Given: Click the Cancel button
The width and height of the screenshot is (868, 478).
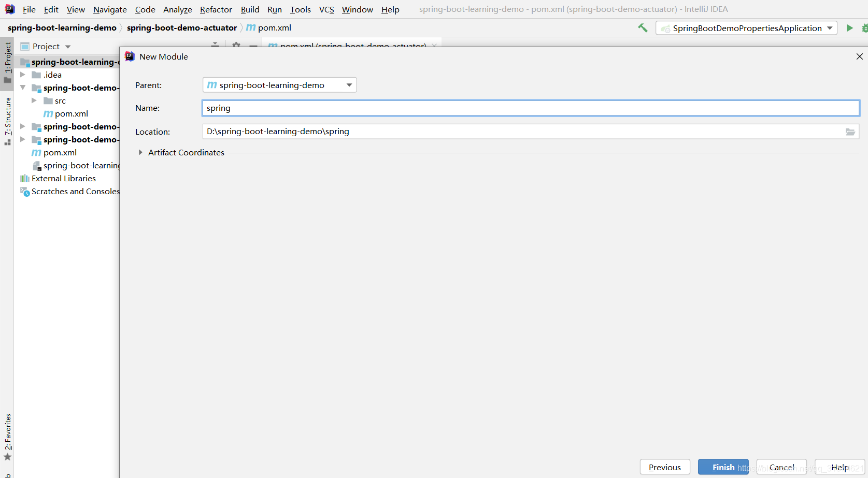Looking at the screenshot, I should click(x=781, y=467).
